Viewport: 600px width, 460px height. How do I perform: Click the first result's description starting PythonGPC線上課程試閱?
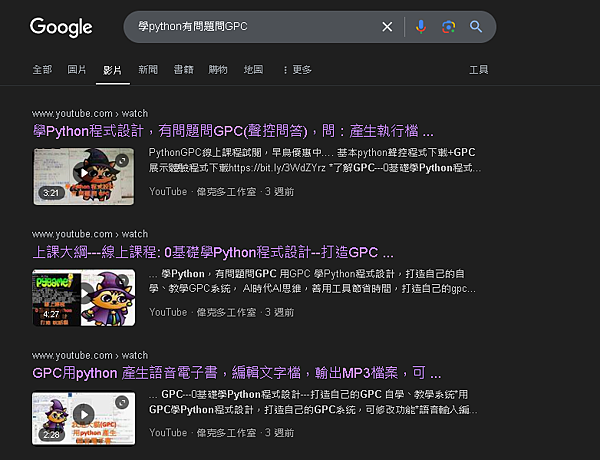315,160
